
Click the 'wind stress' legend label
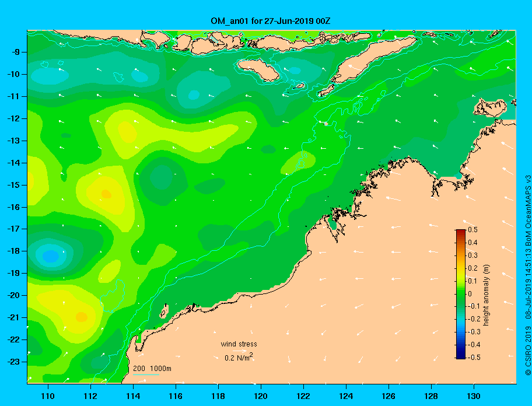[239, 344]
